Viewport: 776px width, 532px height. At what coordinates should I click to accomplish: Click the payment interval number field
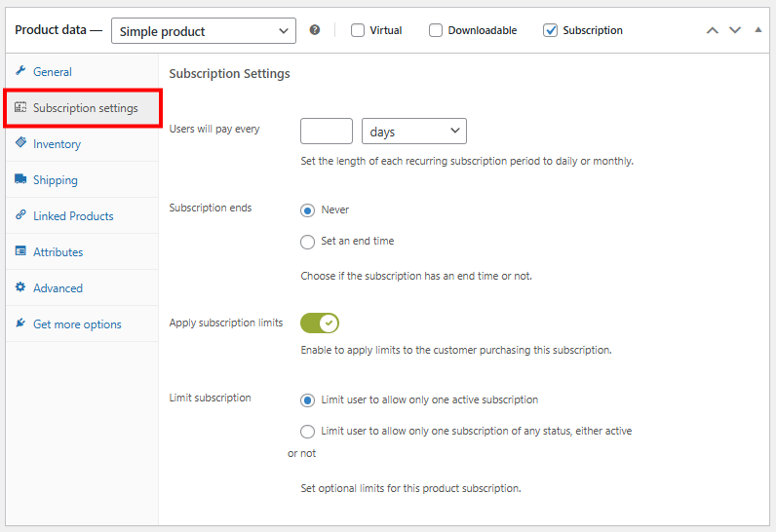(x=327, y=132)
